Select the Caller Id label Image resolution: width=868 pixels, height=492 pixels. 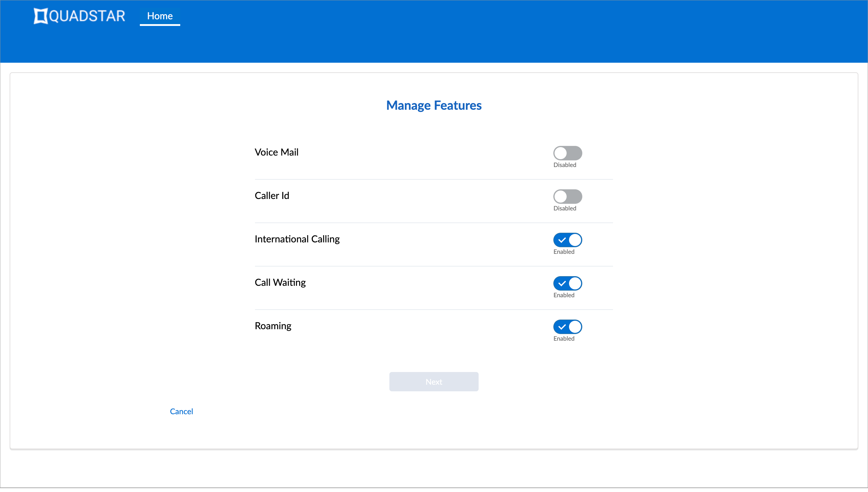click(x=272, y=196)
